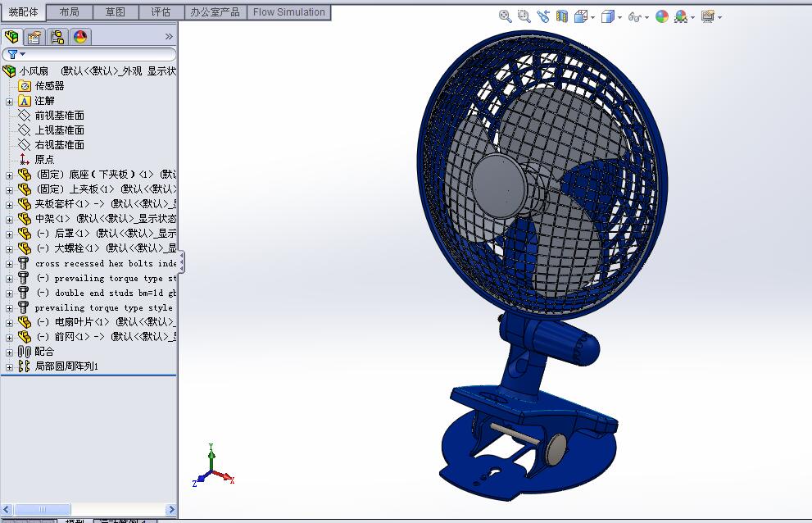Expand the 配合 mates folder
This screenshot has width=812, height=523.
9,353
